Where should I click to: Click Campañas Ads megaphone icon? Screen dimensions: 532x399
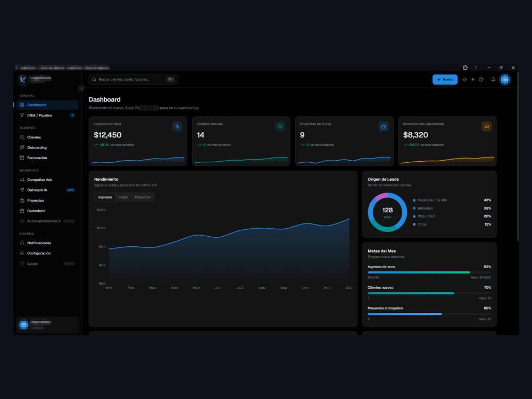(x=22, y=180)
